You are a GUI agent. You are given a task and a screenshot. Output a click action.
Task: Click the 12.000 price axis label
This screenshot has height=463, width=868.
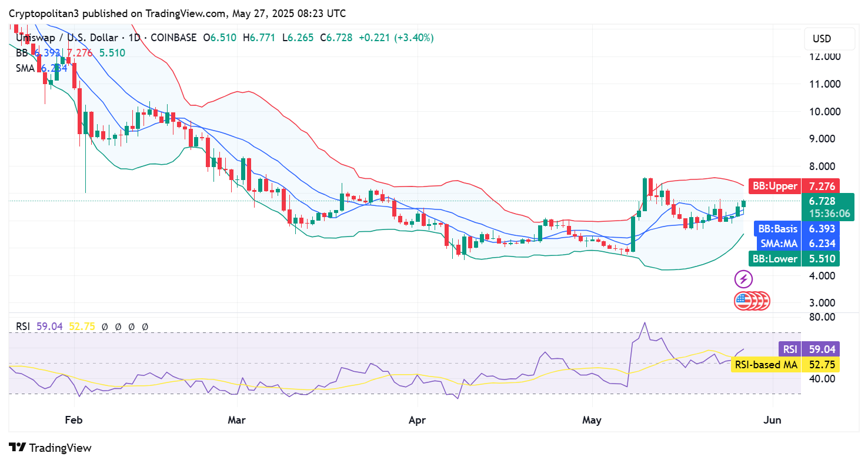pos(824,57)
